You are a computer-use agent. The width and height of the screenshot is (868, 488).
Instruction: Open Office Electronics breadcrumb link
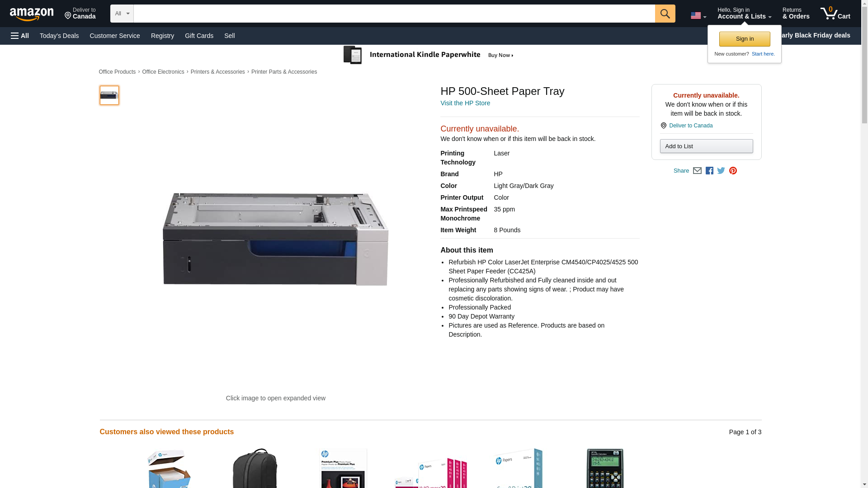[163, 72]
